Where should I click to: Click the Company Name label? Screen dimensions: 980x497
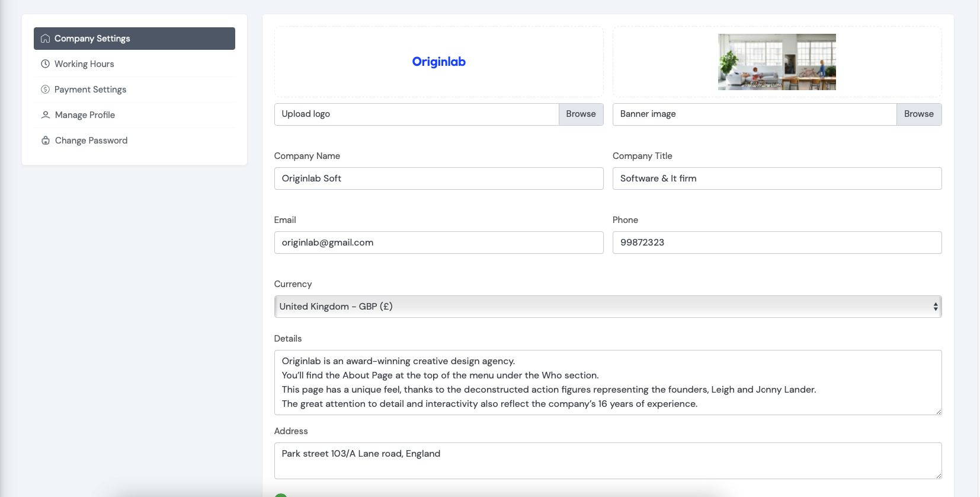point(307,156)
